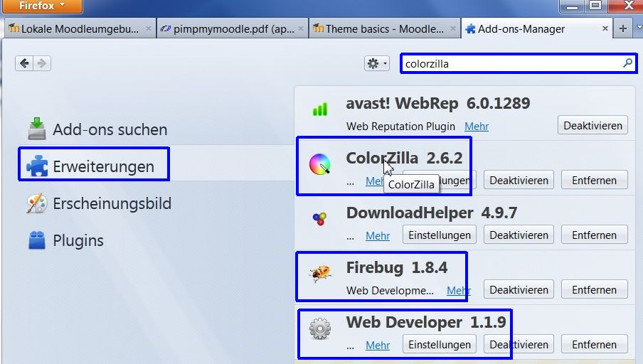Close the pimpmymoodle.pdf tab
The height and width of the screenshot is (364, 643).
[x=301, y=28]
